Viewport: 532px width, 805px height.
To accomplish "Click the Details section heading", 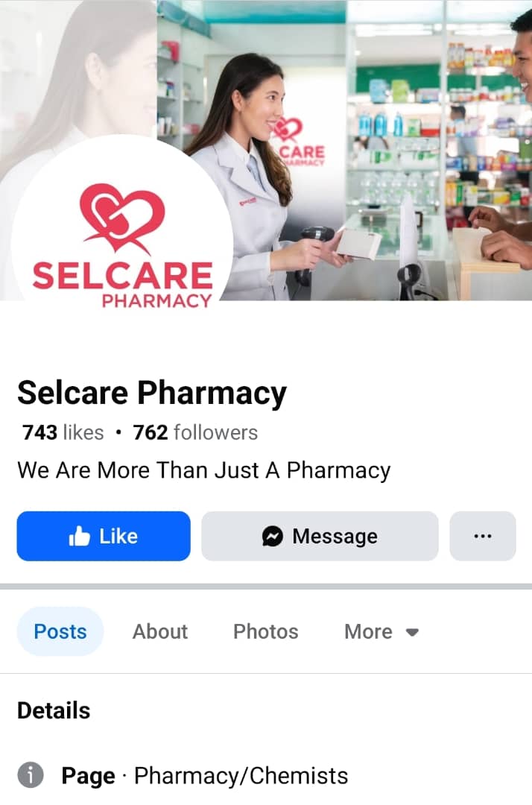I will pyautogui.click(x=54, y=710).
